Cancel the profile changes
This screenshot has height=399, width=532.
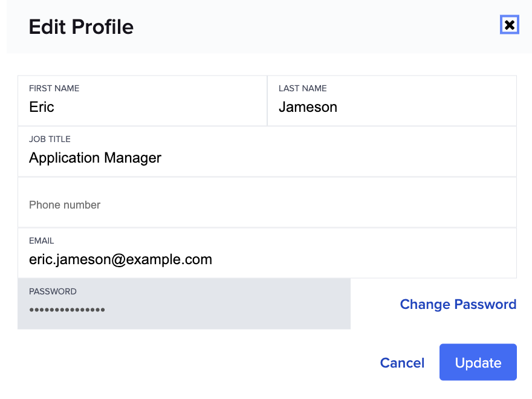click(402, 363)
